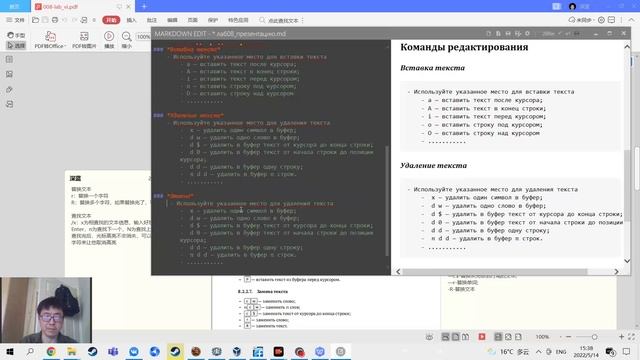Click the open folder icon in toolbar

pos(36,20)
